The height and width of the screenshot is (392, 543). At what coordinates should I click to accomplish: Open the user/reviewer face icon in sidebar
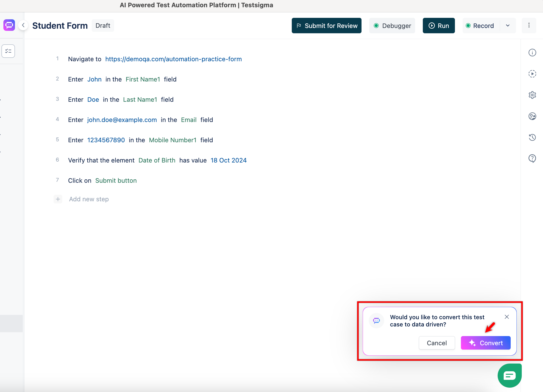pos(532,116)
